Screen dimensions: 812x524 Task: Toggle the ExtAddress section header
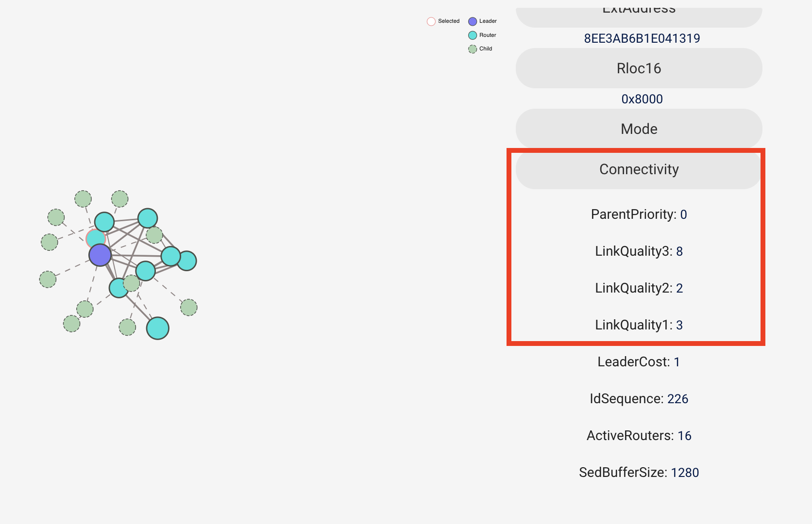pos(639,15)
